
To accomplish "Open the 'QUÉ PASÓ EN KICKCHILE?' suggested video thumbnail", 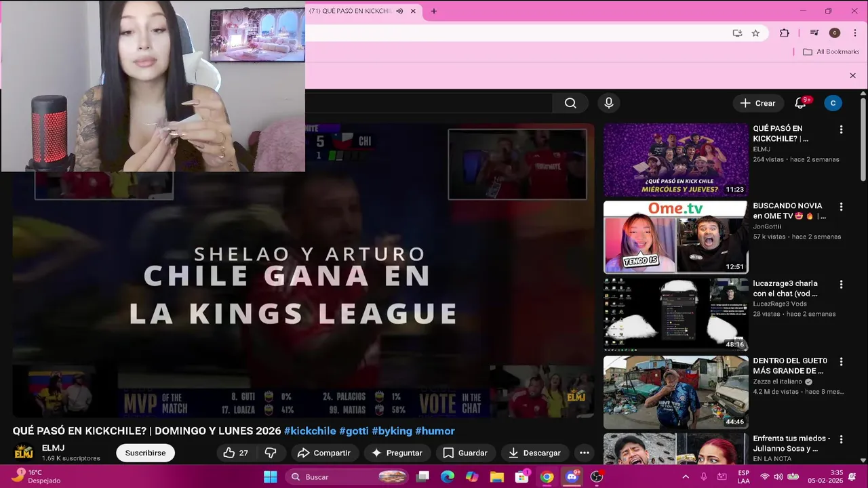I will (675, 160).
